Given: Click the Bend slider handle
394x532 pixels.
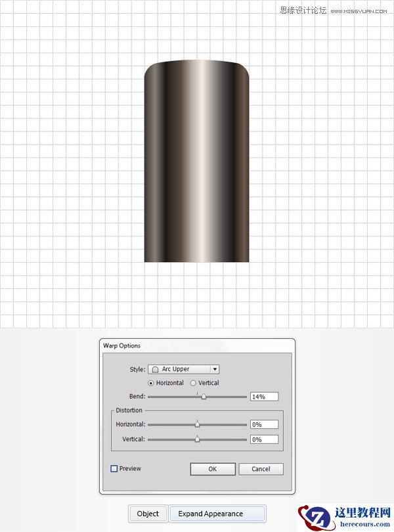Looking at the screenshot, I should coord(204,397).
